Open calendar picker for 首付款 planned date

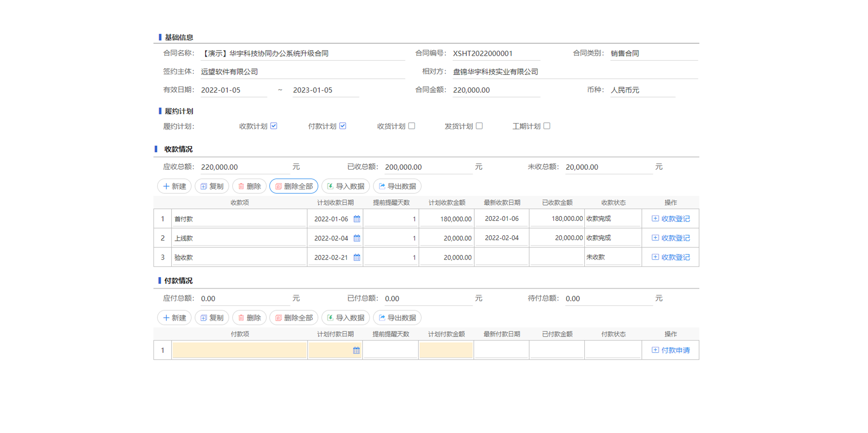click(x=356, y=219)
